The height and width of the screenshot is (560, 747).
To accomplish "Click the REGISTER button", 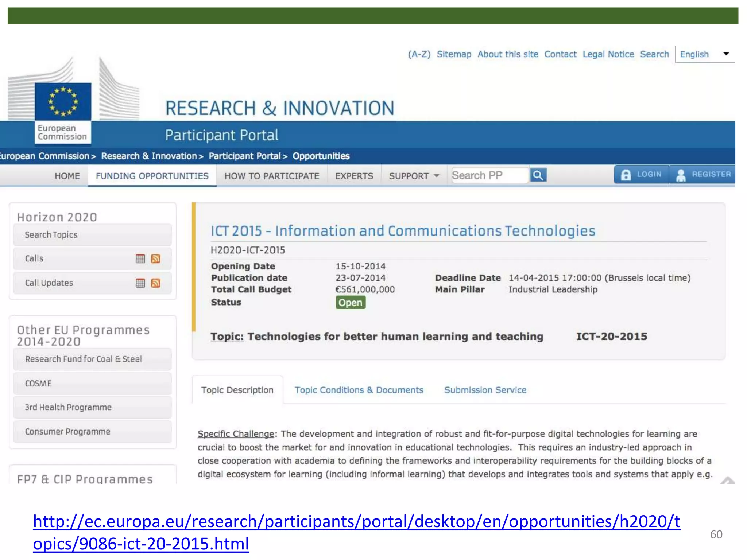I will [x=703, y=175].
